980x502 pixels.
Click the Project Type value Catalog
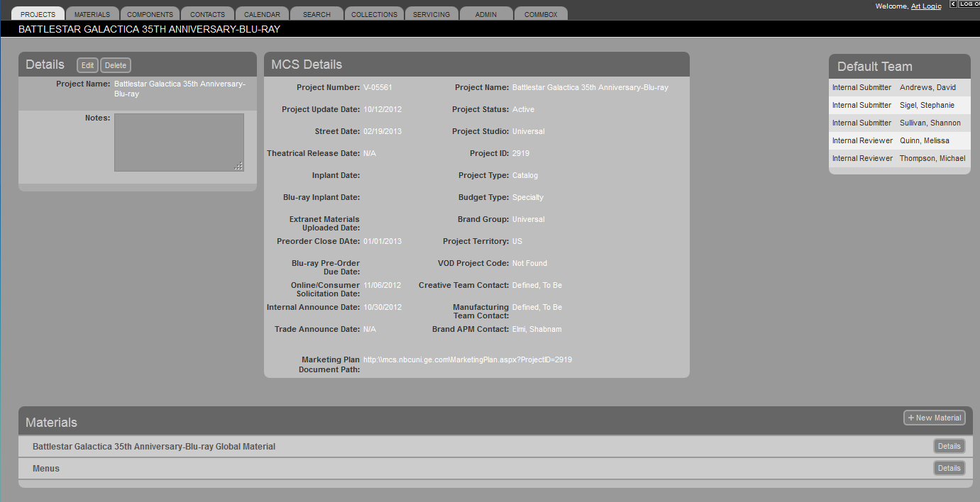click(x=525, y=176)
